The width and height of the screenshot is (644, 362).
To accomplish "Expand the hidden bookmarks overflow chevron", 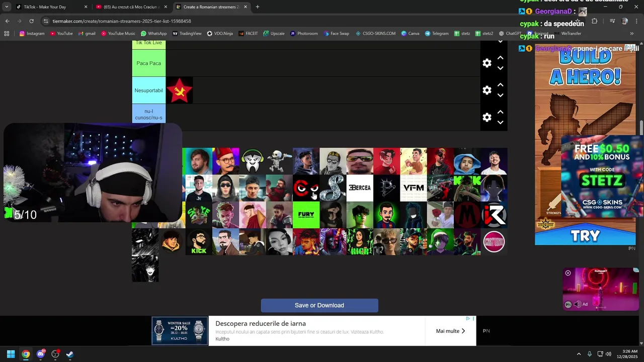I will point(632,34).
